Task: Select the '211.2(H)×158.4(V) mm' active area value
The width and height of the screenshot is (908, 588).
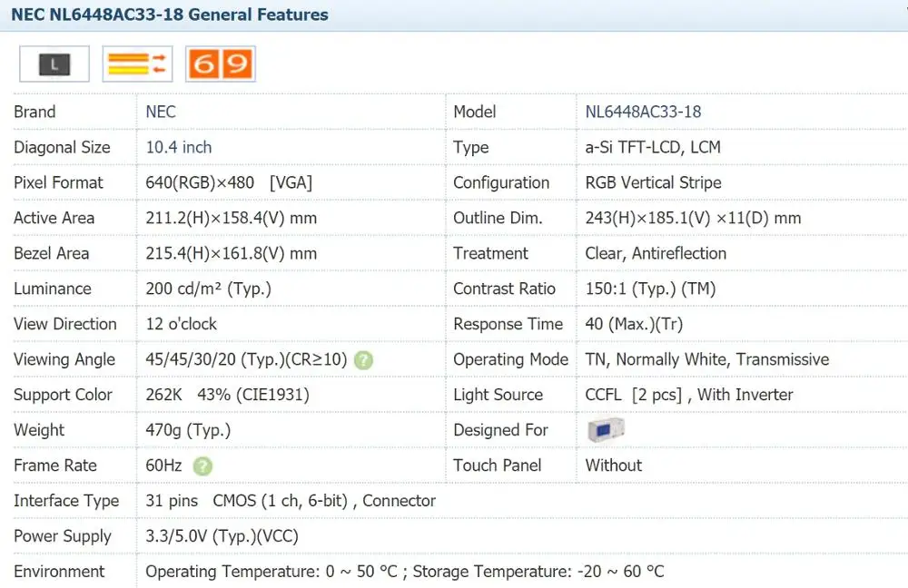Action: 231,218
